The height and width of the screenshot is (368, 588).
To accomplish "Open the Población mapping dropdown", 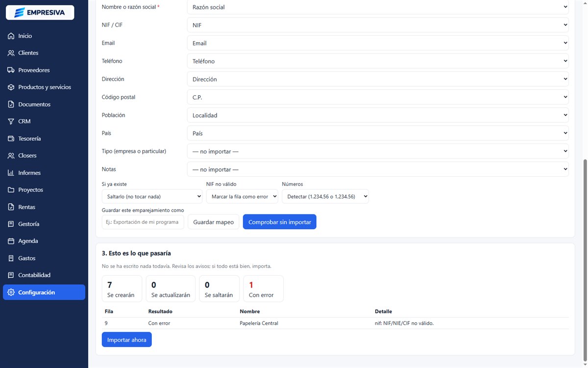I will pyautogui.click(x=378, y=115).
